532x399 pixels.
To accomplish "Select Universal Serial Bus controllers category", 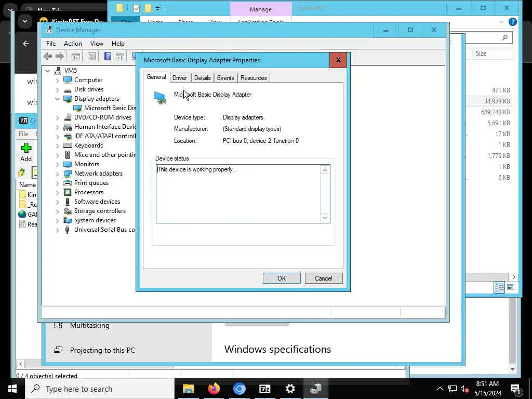I will point(105,230).
